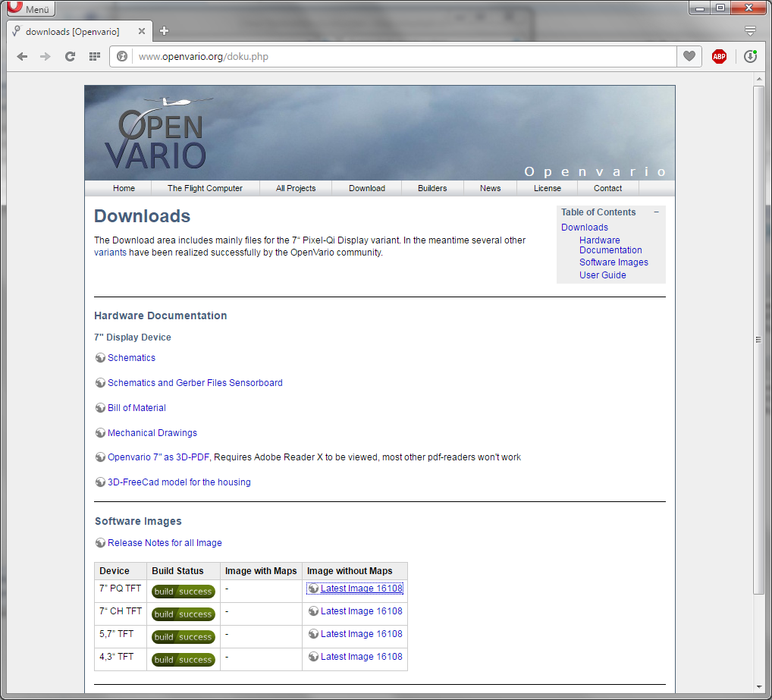Image resolution: width=772 pixels, height=700 pixels.
Task: Select the Hardware Documentation section heading
Action: 161,316
